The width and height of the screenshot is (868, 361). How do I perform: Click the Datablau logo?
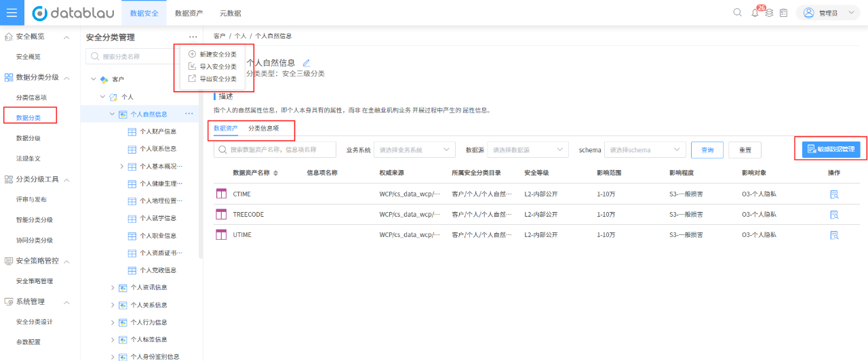click(x=73, y=13)
